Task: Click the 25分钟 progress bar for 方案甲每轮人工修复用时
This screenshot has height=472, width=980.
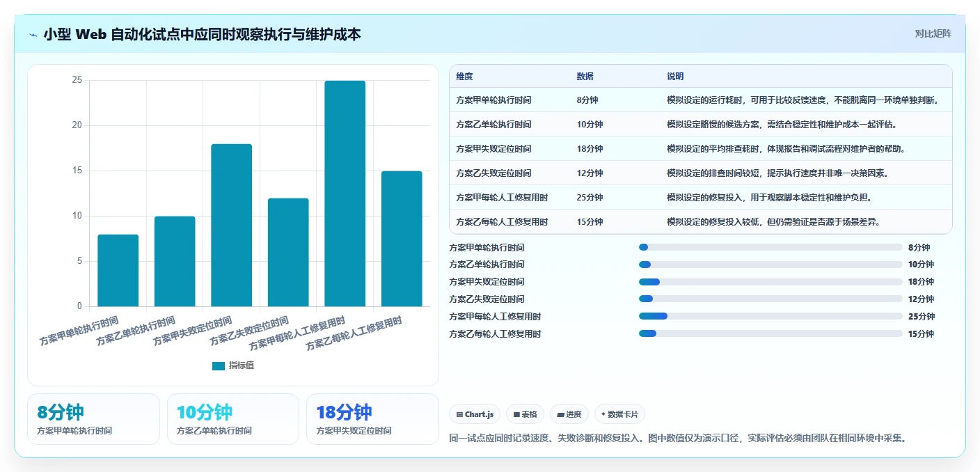Action: pyautogui.click(x=770, y=316)
